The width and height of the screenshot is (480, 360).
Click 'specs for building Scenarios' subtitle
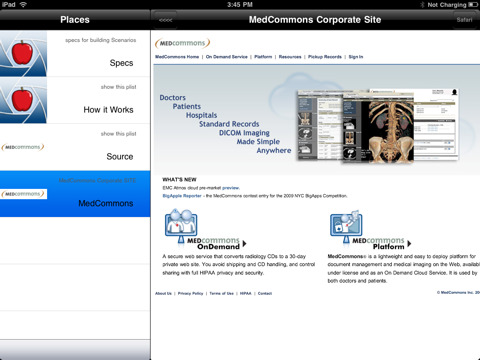(x=101, y=40)
